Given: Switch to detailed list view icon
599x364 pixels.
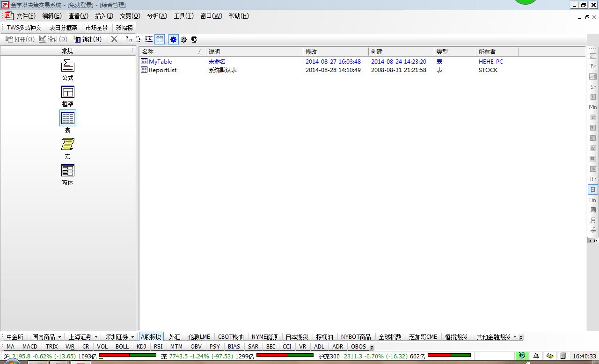Looking at the screenshot, I should click(x=160, y=39).
